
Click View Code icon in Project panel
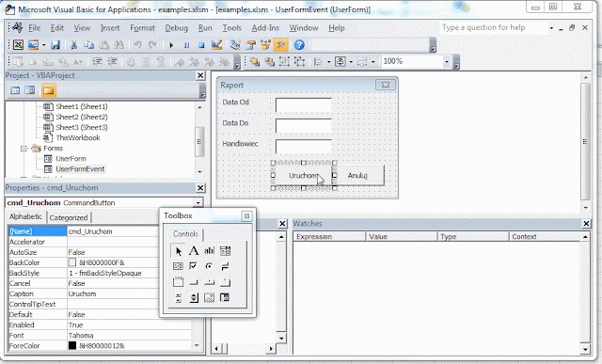[15, 90]
